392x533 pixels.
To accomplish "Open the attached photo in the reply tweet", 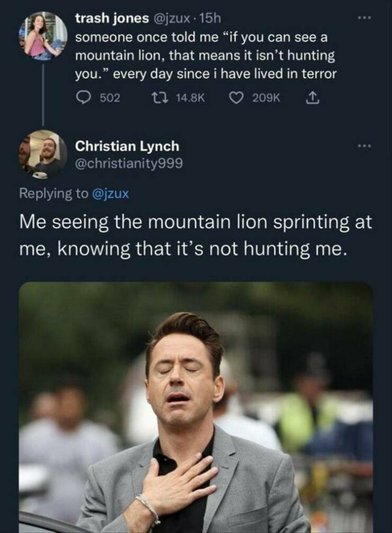I will 196,407.
